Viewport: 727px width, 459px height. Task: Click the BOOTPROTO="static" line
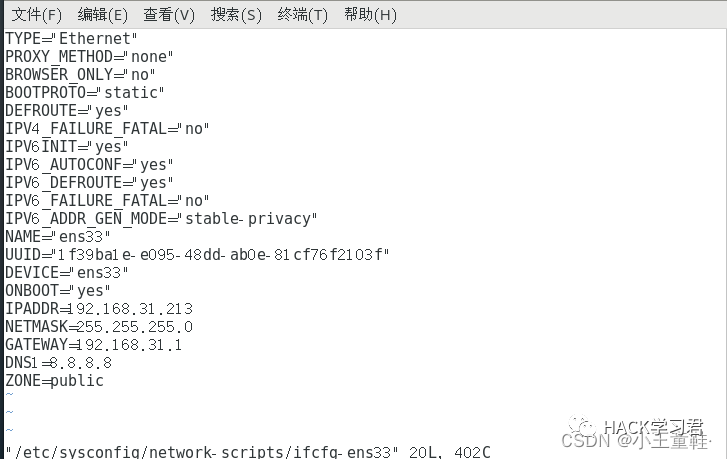point(84,92)
